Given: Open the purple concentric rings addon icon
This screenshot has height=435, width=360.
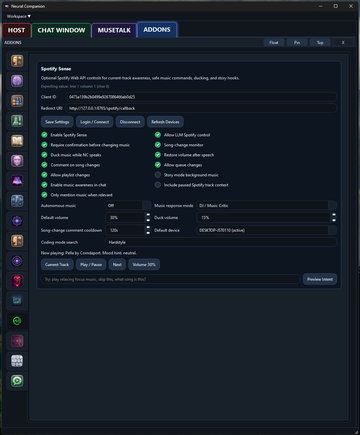Looking at the screenshot, I should click(x=17, y=261).
